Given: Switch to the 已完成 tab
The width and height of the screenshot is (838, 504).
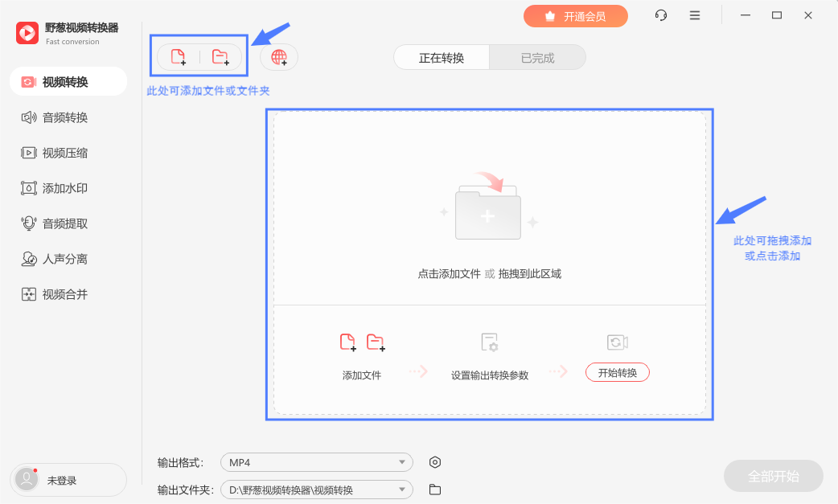Looking at the screenshot, I should (537, 57).
